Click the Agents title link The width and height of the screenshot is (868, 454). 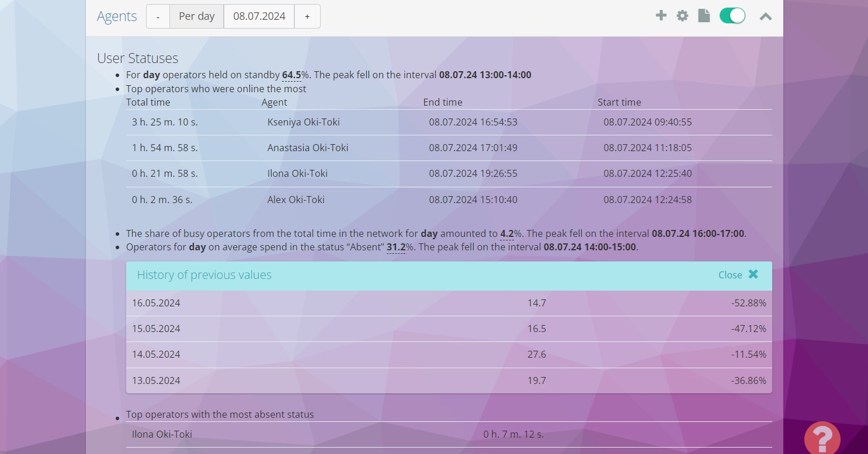(x=117, y=16)
